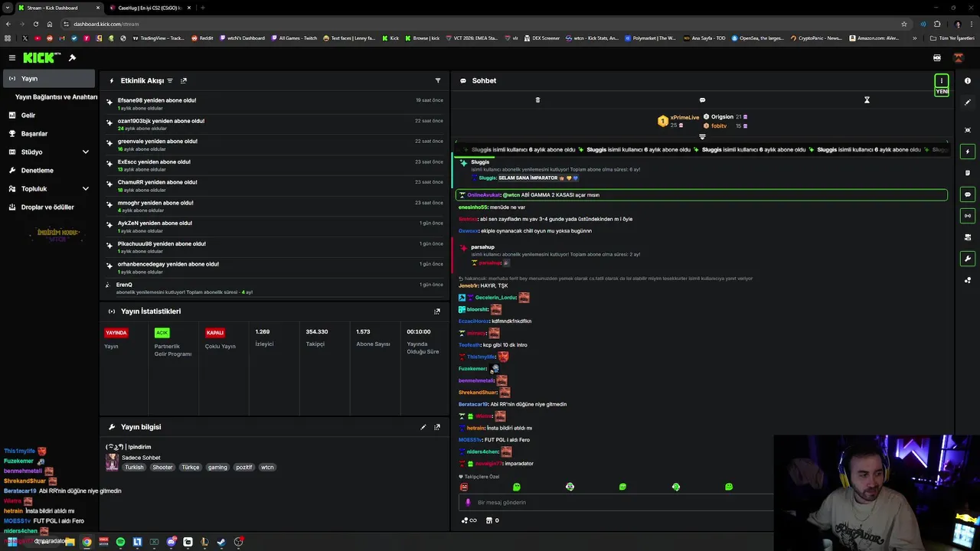
Task: Expand the hidden bookmarks overflow chevron
Action: [914, 37]
